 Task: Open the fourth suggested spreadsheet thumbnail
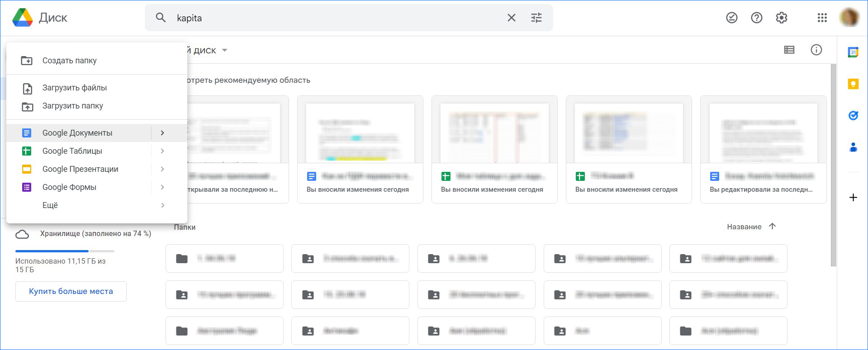click(x=629, y=133)
